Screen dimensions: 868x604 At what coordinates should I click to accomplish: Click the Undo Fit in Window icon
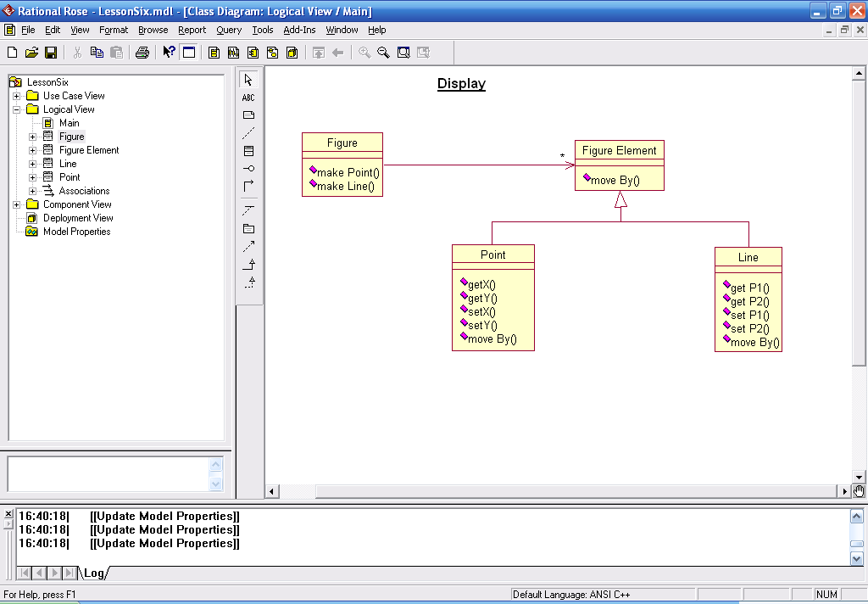coord(424,53)
